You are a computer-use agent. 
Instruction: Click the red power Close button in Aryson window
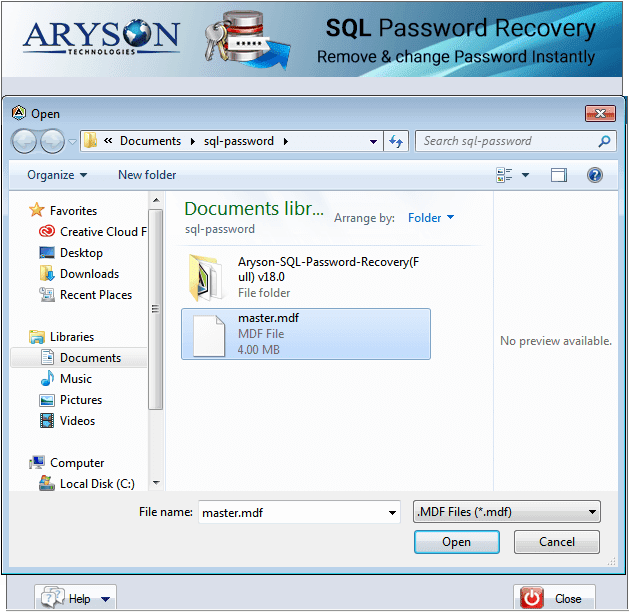pos(554,598)
